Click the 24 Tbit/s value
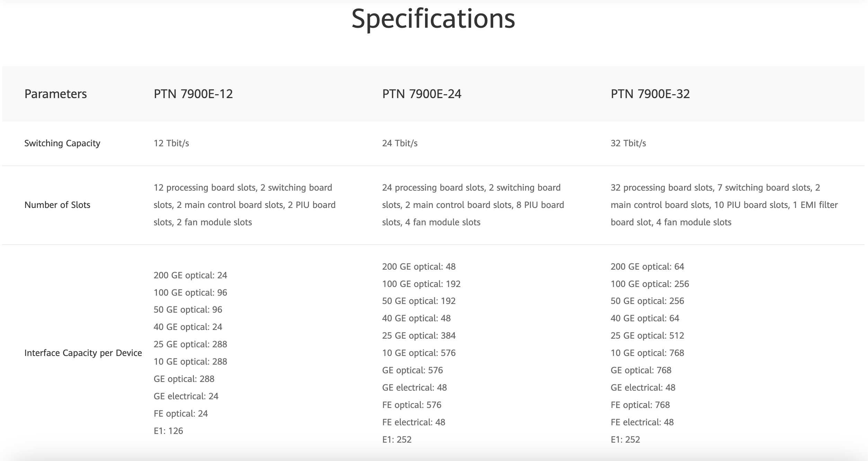The image size is (868, 461). [400, 143]
